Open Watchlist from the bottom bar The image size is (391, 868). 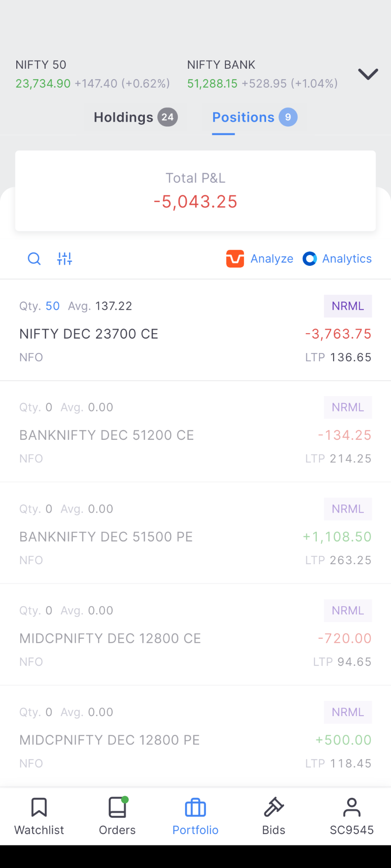(x=39, y=816)
